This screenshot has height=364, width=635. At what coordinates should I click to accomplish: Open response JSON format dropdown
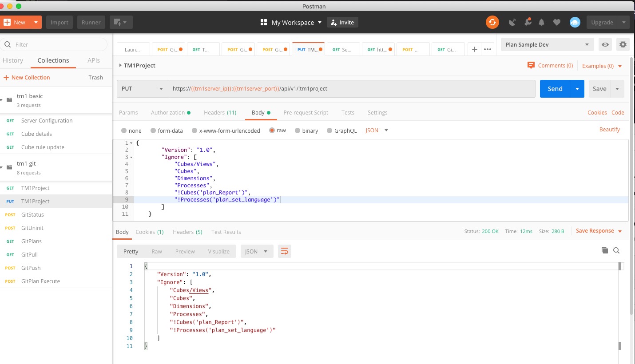pos(257,251)
